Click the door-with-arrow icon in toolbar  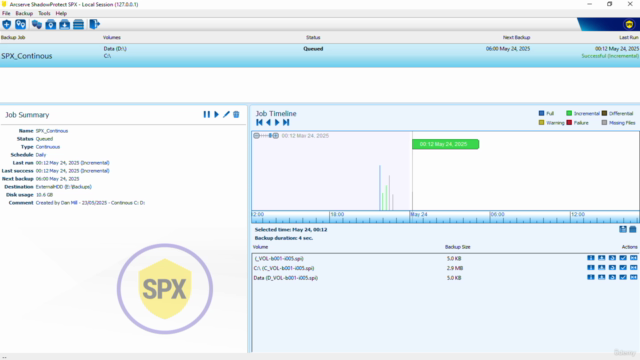[x=94, y=24]
